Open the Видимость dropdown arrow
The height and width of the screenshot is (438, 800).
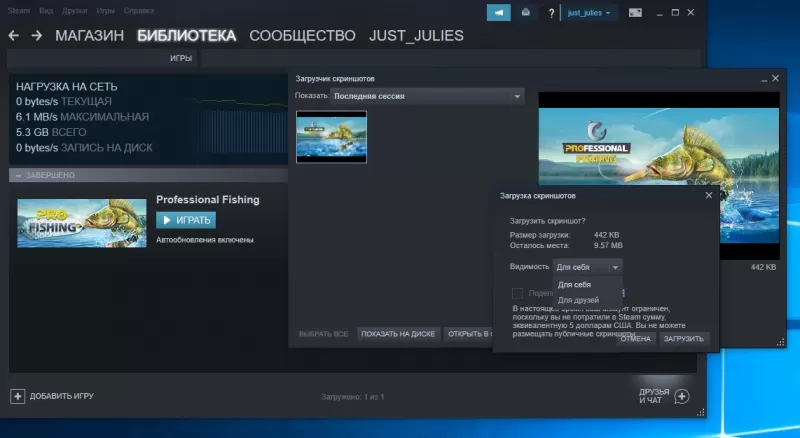click(x=615, y=267)
